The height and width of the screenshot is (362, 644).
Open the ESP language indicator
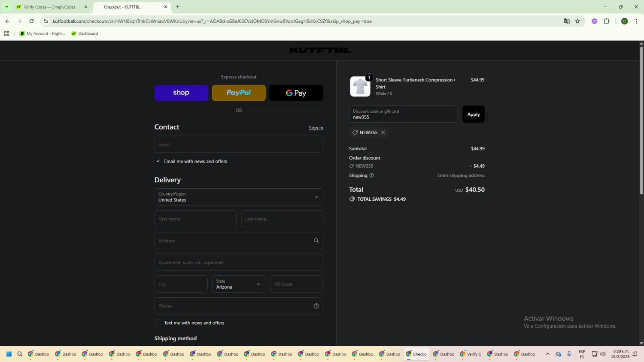click(582, 354)
